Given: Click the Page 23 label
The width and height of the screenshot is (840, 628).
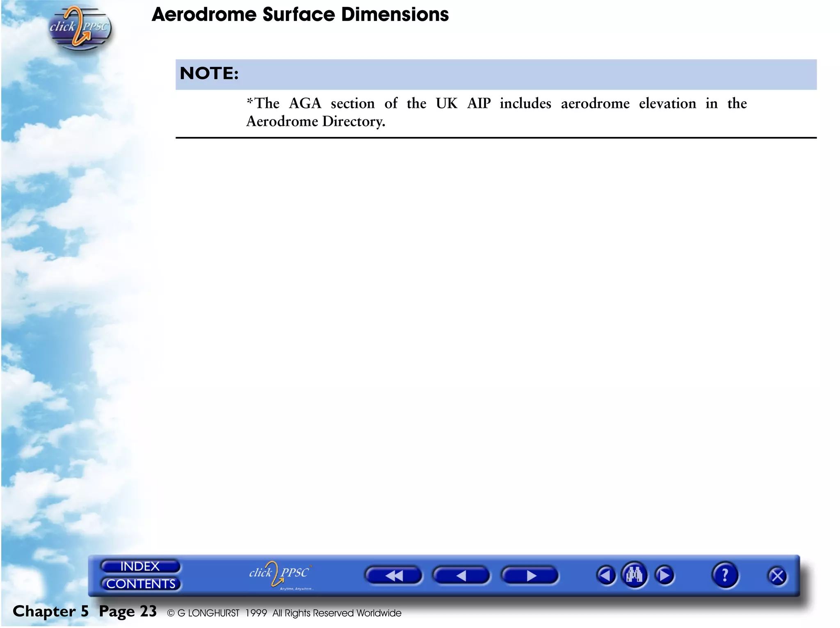Looking at the screenshot, I should coord(128,611).
